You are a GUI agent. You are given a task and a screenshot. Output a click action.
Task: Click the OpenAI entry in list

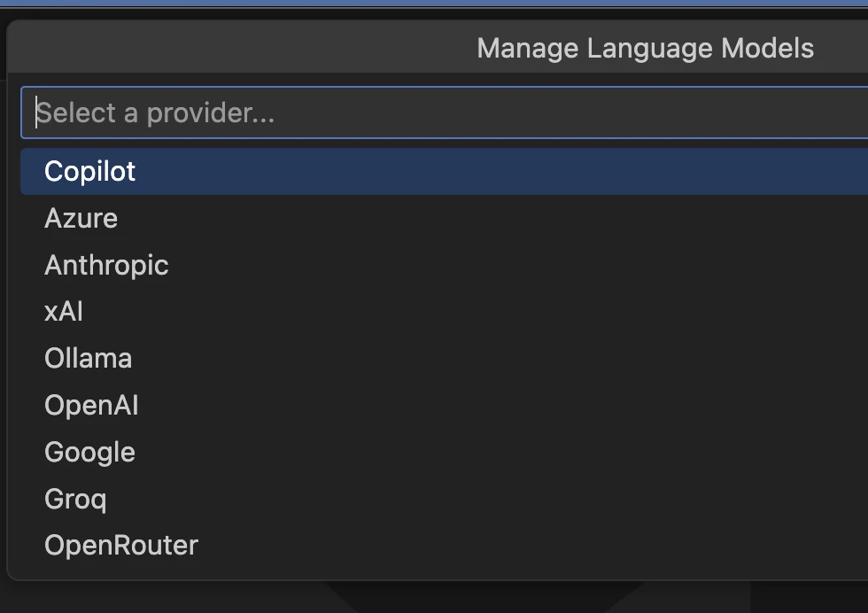pyautogui.click(x=91, y=406)
